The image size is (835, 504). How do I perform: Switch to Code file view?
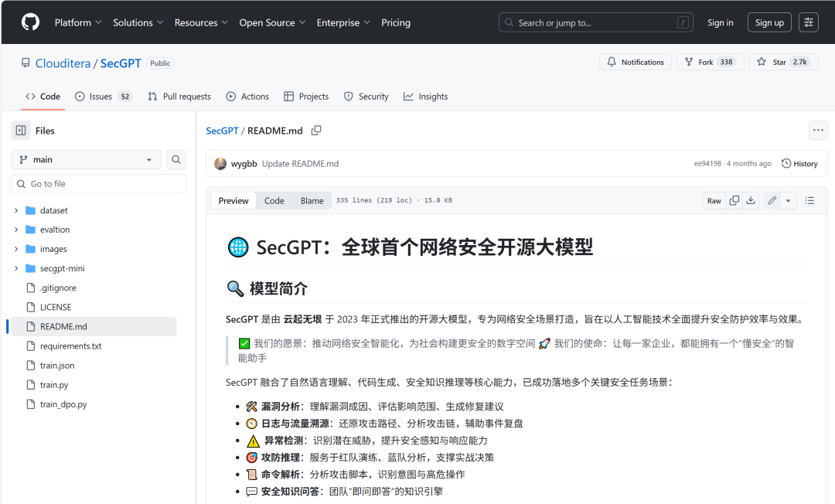coord(274,201)
